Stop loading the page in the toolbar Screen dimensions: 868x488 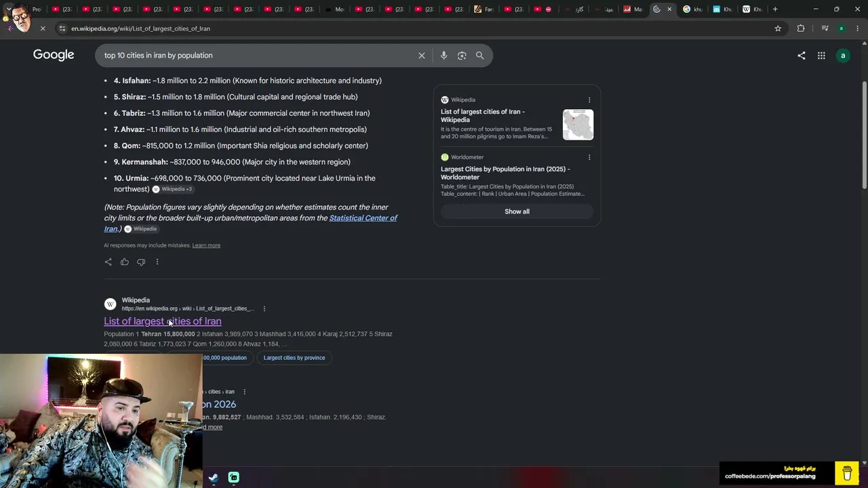tap(42, 28)
